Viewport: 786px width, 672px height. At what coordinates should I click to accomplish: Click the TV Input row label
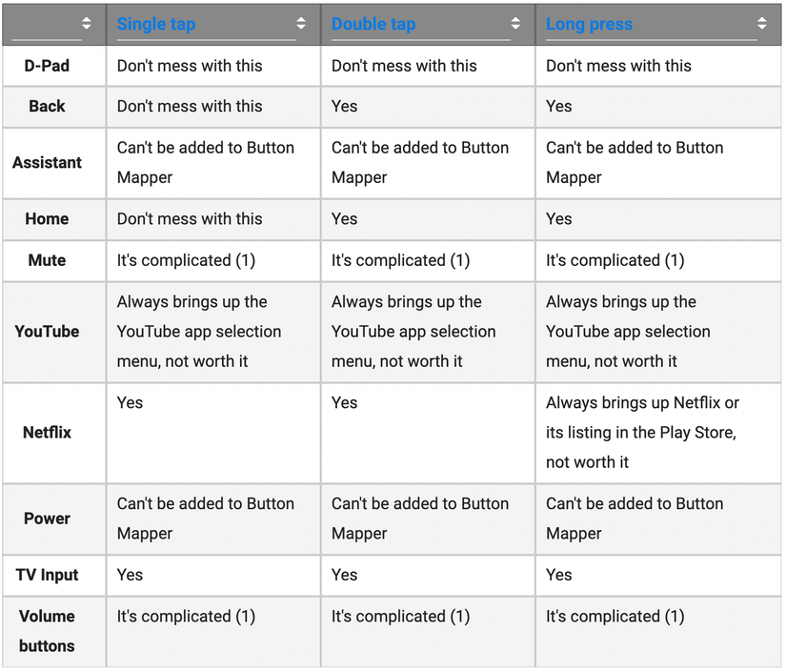click(x=47, y=575)
